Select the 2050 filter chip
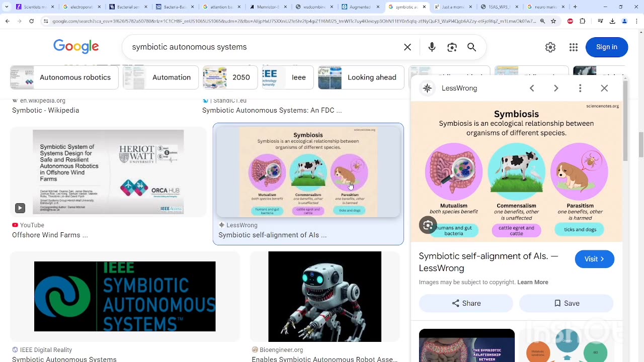 click(230, 77)
